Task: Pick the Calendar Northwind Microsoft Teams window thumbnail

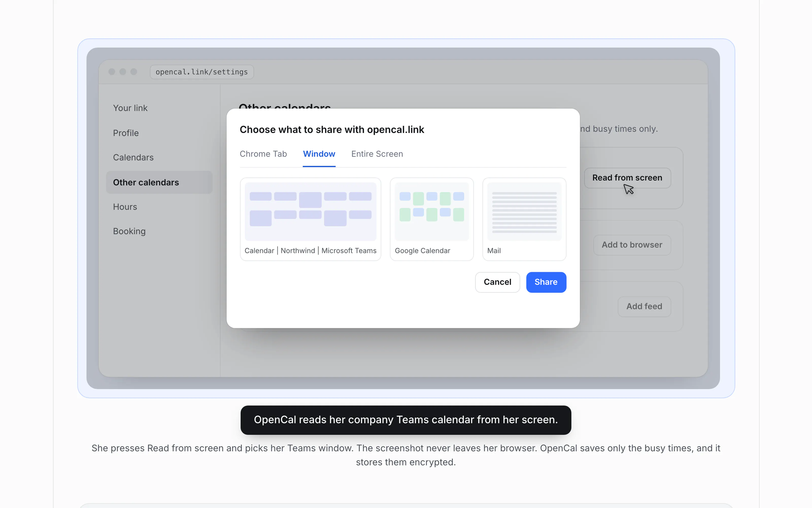Action: point(310,219)
